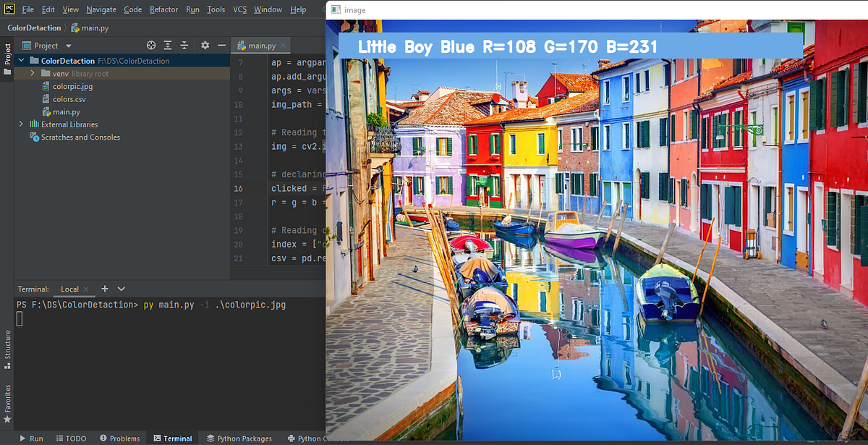The height and width of the screenshot is (445, 868).
Task: Open the Problems tool window
Action: coord(120,438)
